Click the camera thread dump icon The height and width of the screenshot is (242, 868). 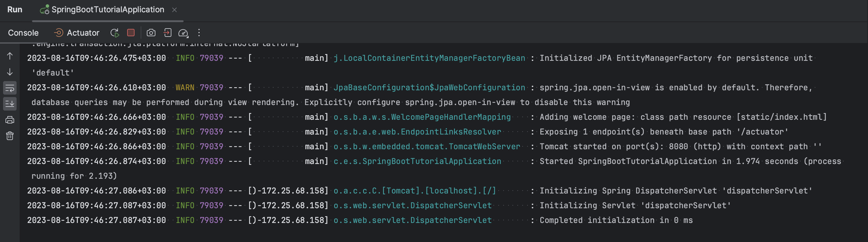point(151,33)
